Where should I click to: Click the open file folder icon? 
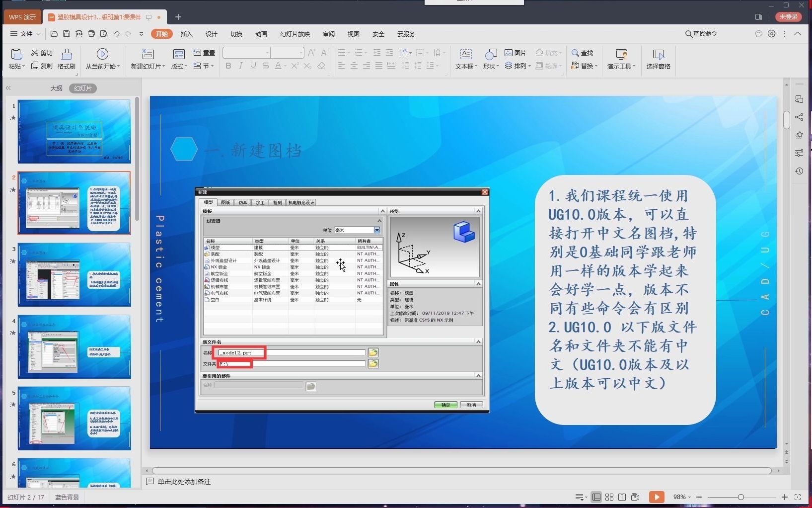pyautogui.click(x=54, y=34)
